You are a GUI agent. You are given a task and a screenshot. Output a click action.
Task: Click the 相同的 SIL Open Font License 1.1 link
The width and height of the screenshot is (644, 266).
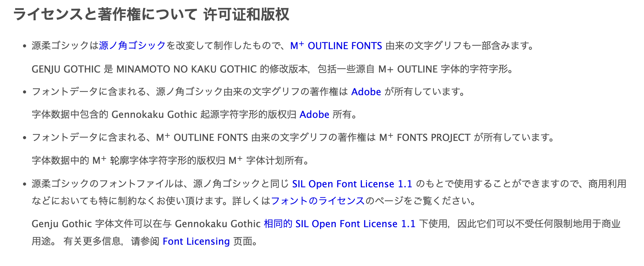pyautogui.click(x=339, y=224)
